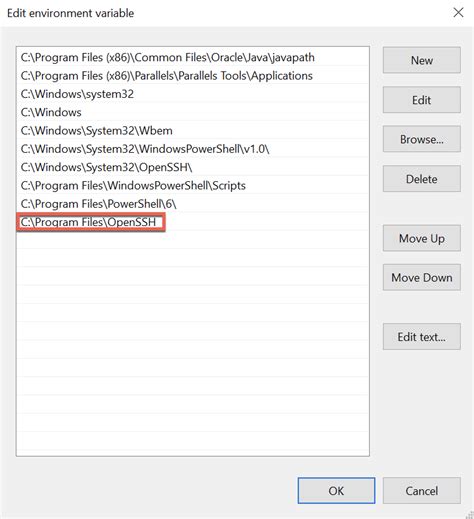Select the WindowsPowerShell\v1.0\ entry

(x=193, y=149)
